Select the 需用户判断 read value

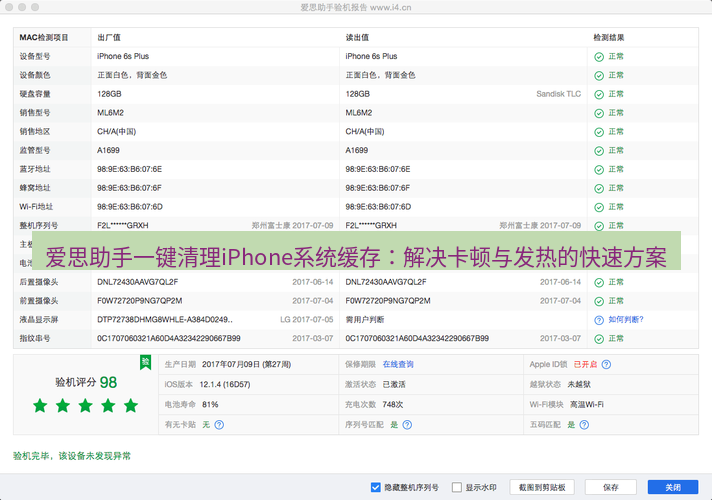365,320
